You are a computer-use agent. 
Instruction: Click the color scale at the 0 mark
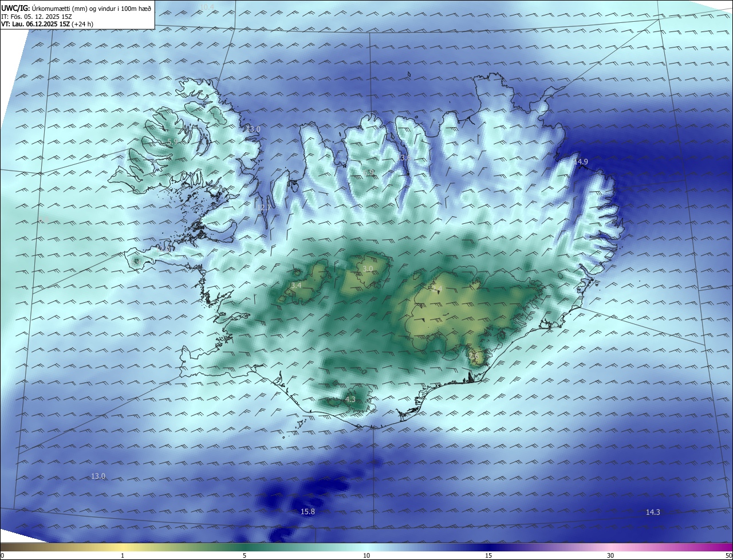(x=2, y=555)
